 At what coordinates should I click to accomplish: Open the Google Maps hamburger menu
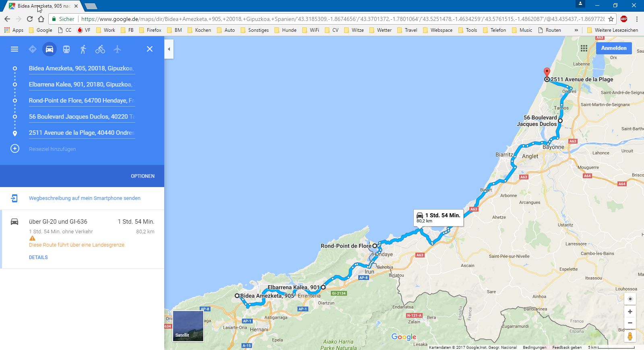coord(14,49)
